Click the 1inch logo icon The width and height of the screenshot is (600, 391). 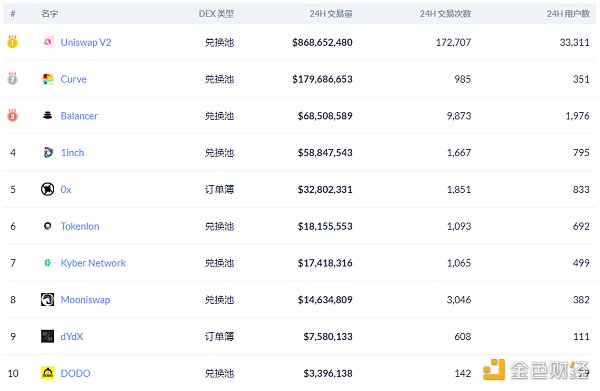[48, 152]
